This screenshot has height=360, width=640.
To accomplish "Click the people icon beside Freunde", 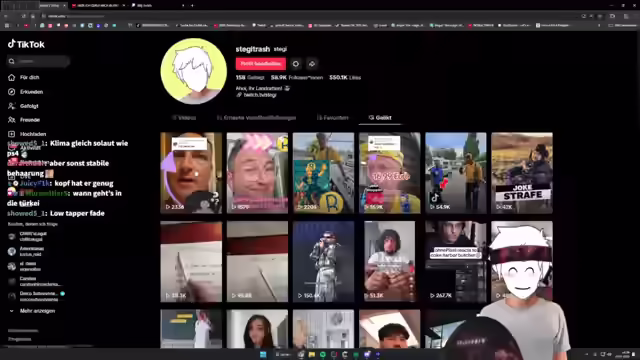I will [11, 120].
